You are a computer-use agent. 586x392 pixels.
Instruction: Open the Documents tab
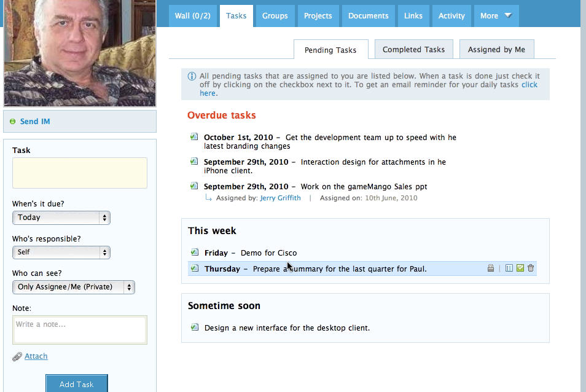368,16
